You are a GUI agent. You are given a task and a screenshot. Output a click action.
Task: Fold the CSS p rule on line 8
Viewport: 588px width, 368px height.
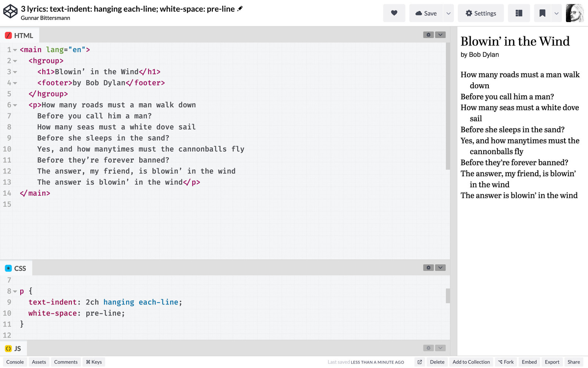click(15, 291)
